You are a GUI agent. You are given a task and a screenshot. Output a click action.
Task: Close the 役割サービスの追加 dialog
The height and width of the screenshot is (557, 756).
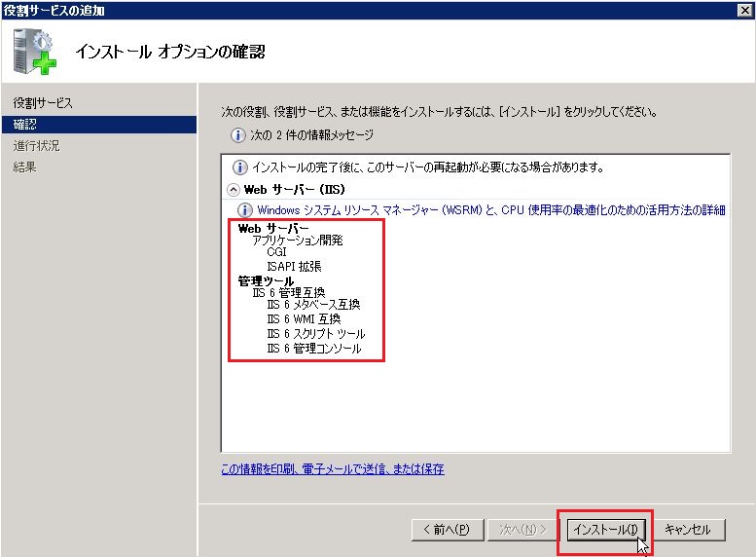(x=744, y=10)
